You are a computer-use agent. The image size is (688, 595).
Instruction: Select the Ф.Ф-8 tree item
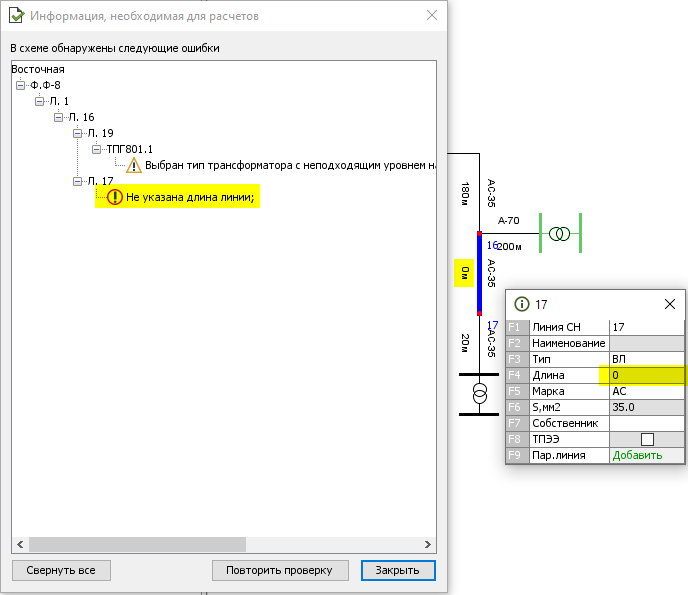[x=45, y=85]
